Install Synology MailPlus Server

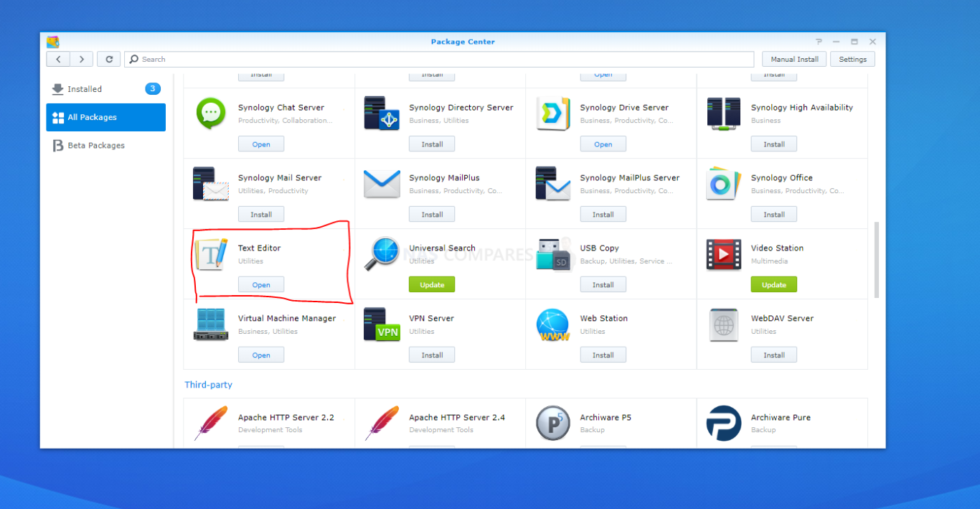coord(603,215)
